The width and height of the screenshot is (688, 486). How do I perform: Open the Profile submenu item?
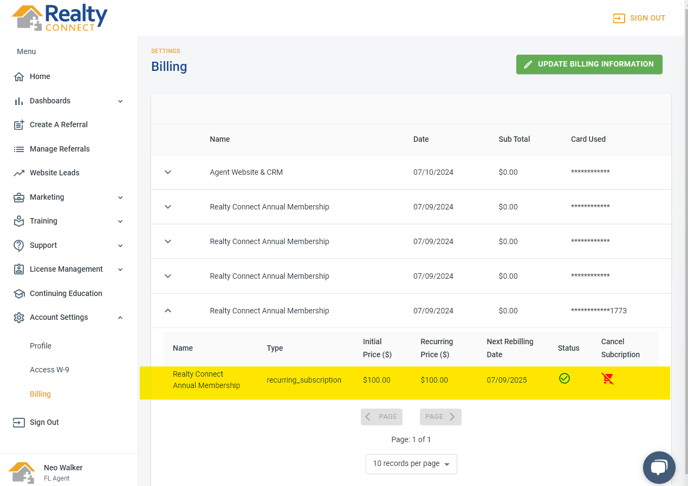pyautogui.click(x=40, y=346)
